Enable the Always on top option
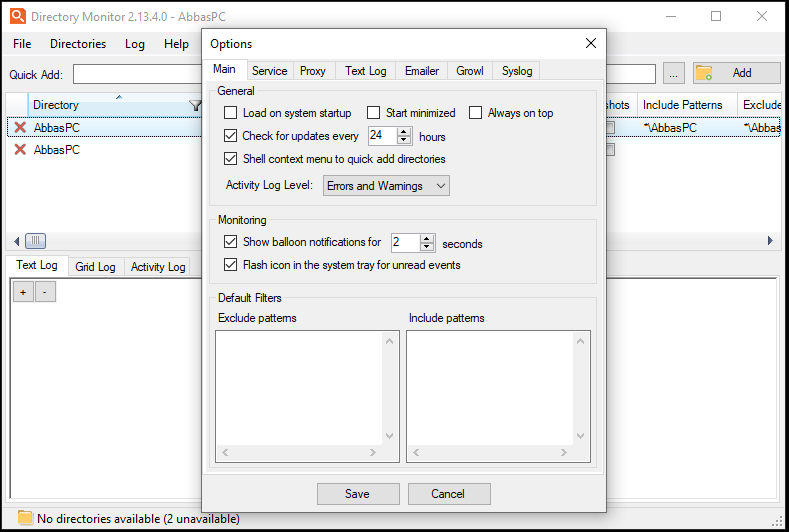Image resolution: width=789 pixels, height=532 pixels. [475, 113]
